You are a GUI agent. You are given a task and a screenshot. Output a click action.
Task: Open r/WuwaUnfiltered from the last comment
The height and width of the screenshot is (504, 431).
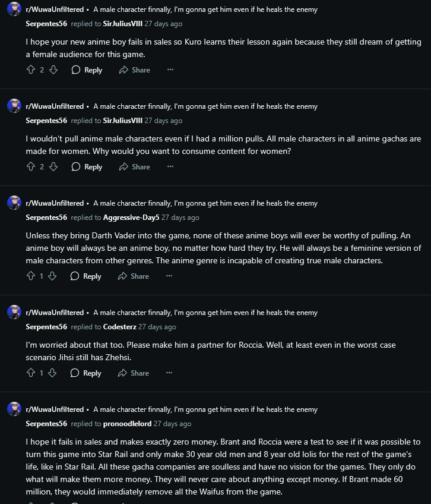(55, 409)
